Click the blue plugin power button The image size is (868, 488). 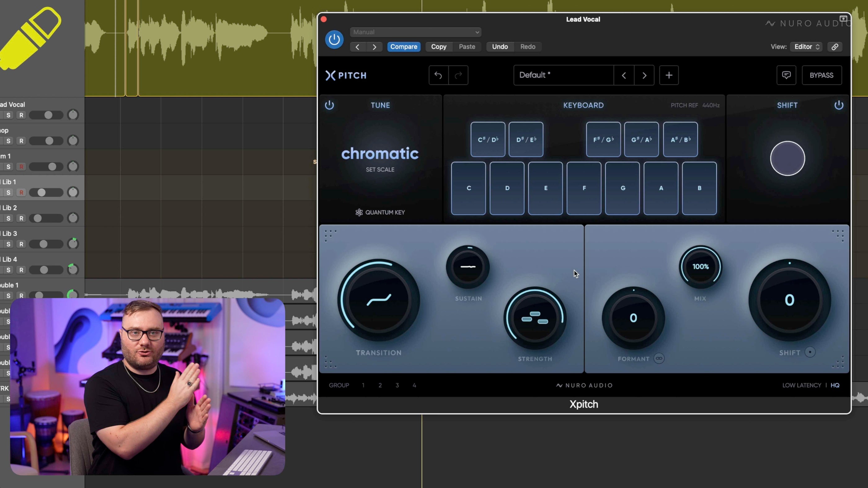pyautogui.click(x=334, y=39)
